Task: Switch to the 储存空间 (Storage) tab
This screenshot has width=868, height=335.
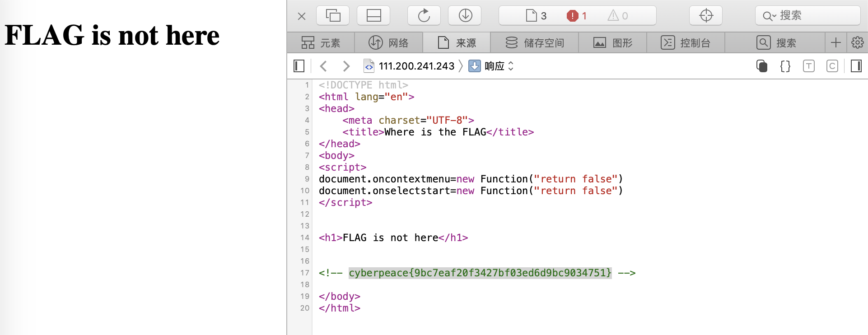Action: point(535,43)
